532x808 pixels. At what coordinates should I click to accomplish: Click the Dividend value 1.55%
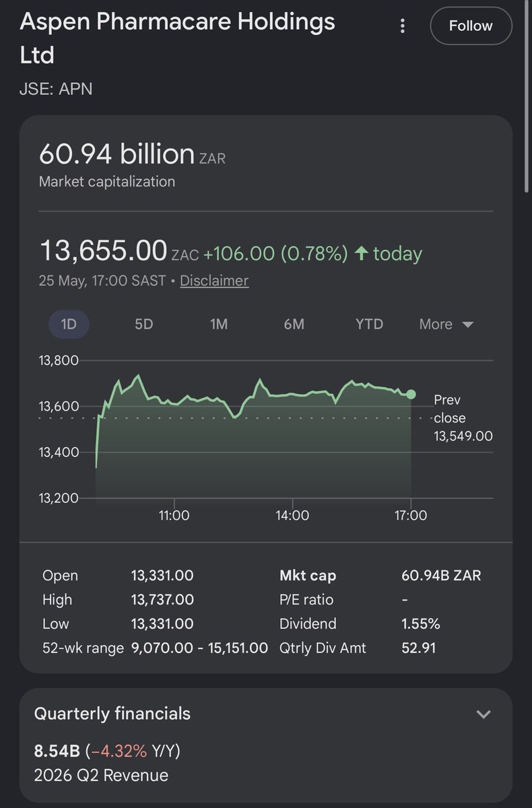click(420, 624)
